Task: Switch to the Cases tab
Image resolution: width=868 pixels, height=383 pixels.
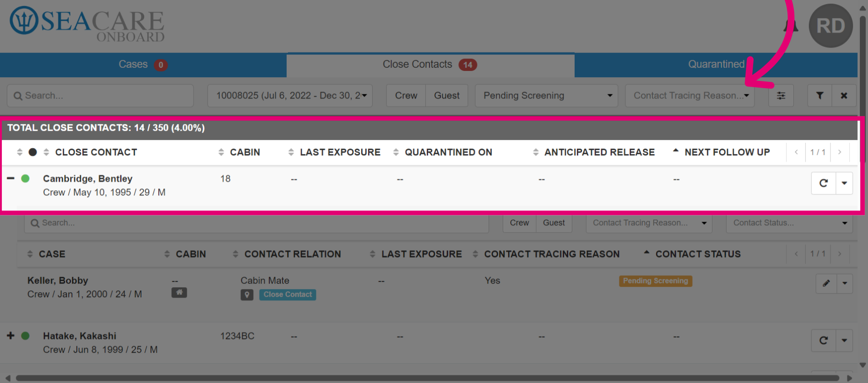Action: tap(143, 65)
